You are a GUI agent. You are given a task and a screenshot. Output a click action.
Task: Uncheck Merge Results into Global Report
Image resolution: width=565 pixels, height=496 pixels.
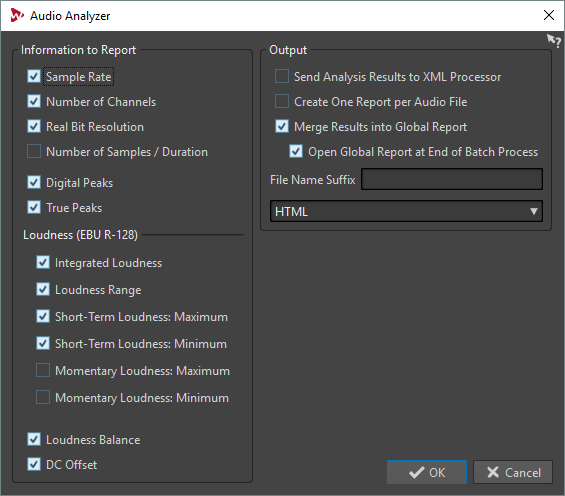coord(282,126)
